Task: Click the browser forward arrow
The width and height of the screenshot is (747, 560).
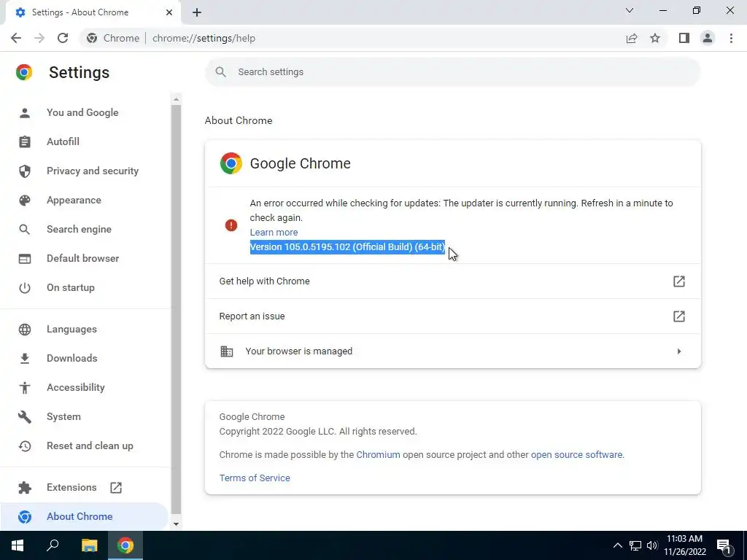Action: click(x=39, y=38)
